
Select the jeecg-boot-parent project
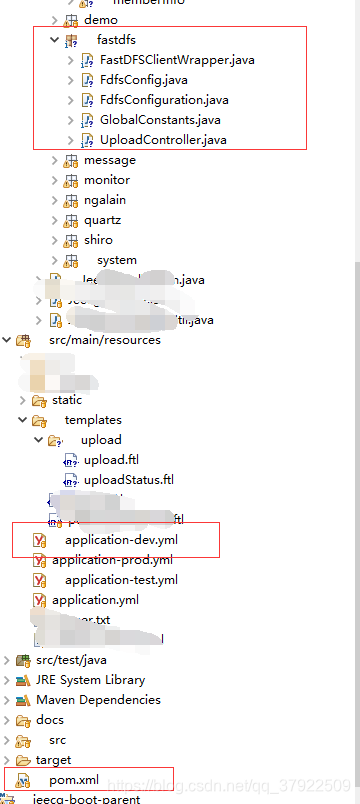[86, 799]
